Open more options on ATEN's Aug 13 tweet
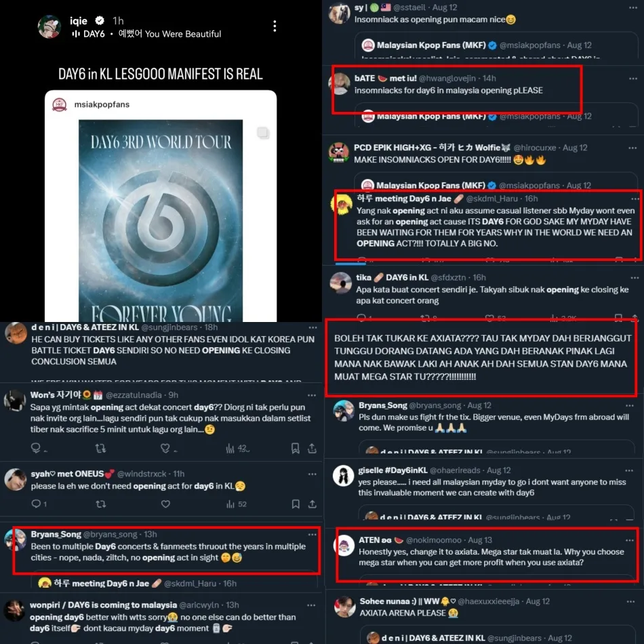The width and height of the screenshot is (644, 644). point(629,540)
